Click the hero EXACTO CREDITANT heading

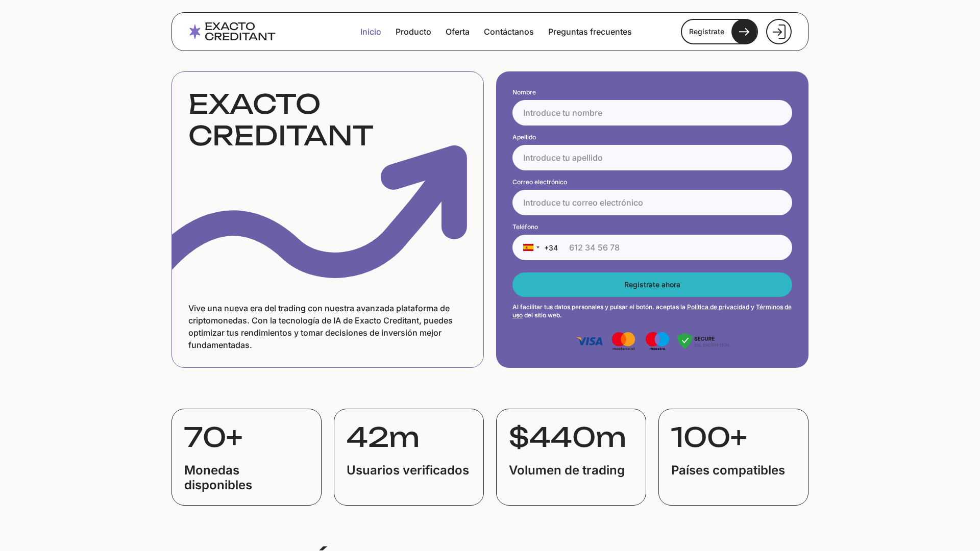pyautogui.click(x=281, y=120)
